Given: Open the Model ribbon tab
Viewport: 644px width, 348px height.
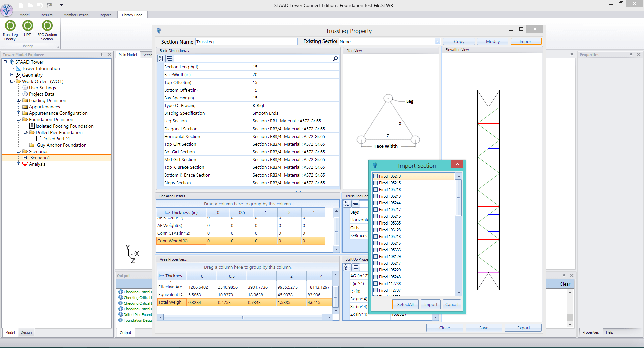Looking at the screenshot, I should tap(24, 15).
